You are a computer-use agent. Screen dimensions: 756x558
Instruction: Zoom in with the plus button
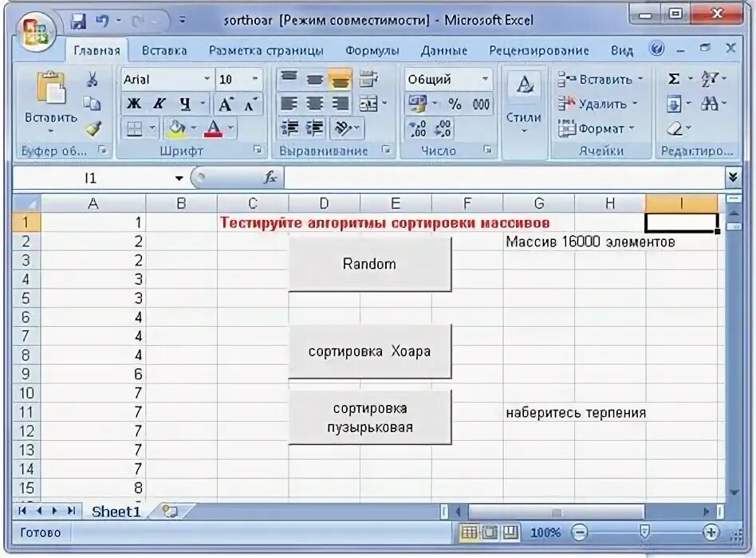pyautogui.click(x=711, y=532)
